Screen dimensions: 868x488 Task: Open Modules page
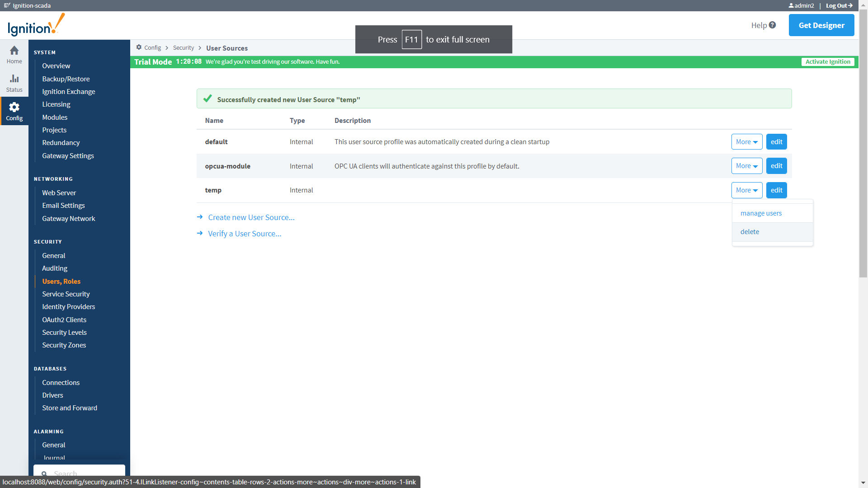coord(55,117)
